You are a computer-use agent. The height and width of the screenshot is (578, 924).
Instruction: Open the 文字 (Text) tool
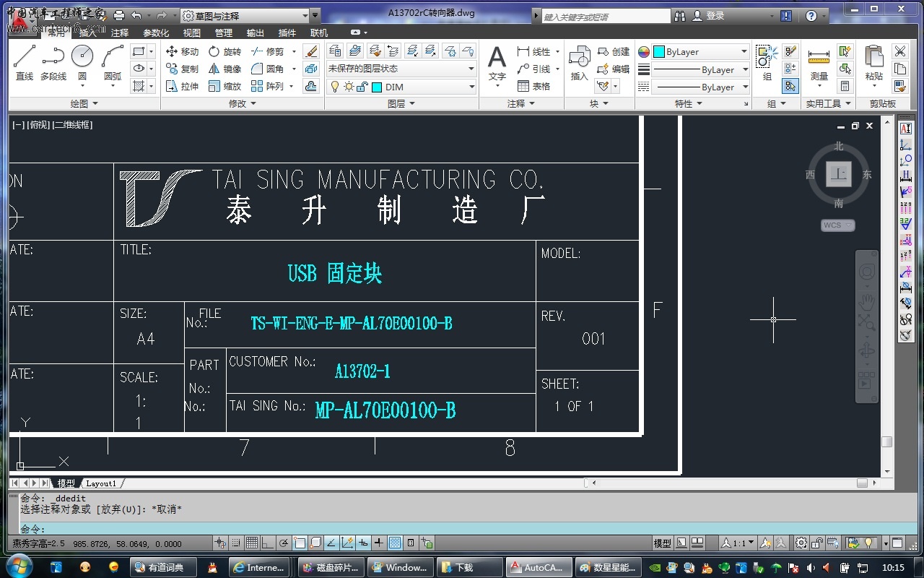point(497,61)
